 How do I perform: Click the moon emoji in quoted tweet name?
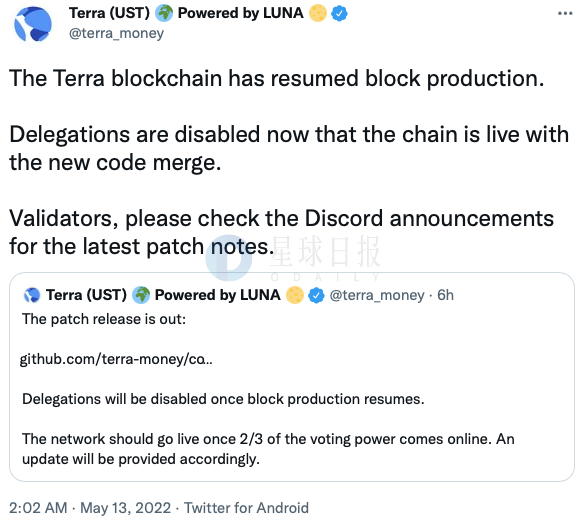tap(294, 295)
